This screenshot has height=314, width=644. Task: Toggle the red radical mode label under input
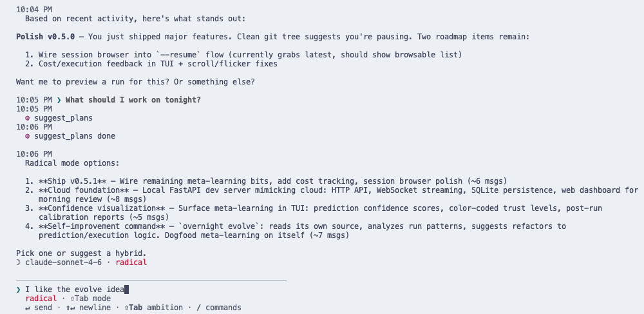coord(41,299)
